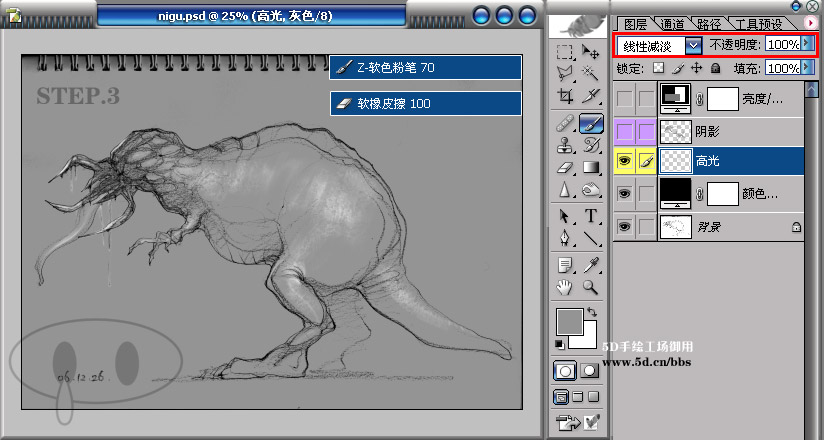Switch to full screen with menu bar
Viewport: 824px width, 440px height.
(578, 396)
